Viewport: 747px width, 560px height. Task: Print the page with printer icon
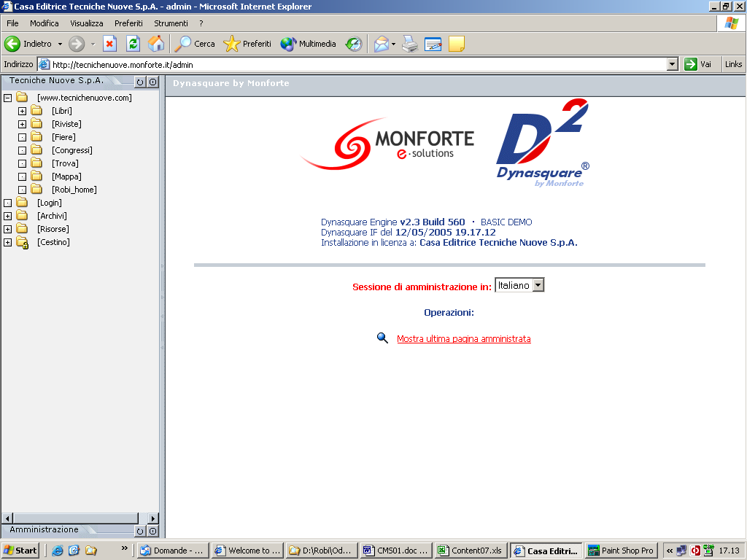pyautogui.click(x=410, y=44)
